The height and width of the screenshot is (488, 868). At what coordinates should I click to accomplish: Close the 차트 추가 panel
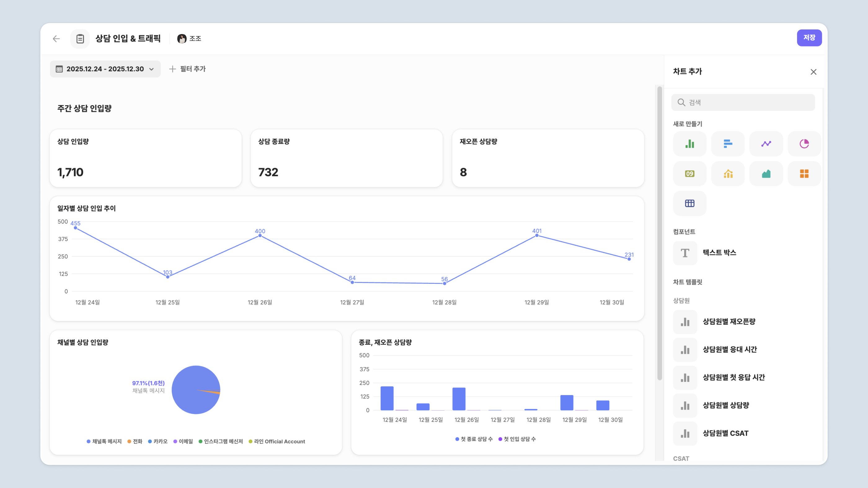[813, 72]
